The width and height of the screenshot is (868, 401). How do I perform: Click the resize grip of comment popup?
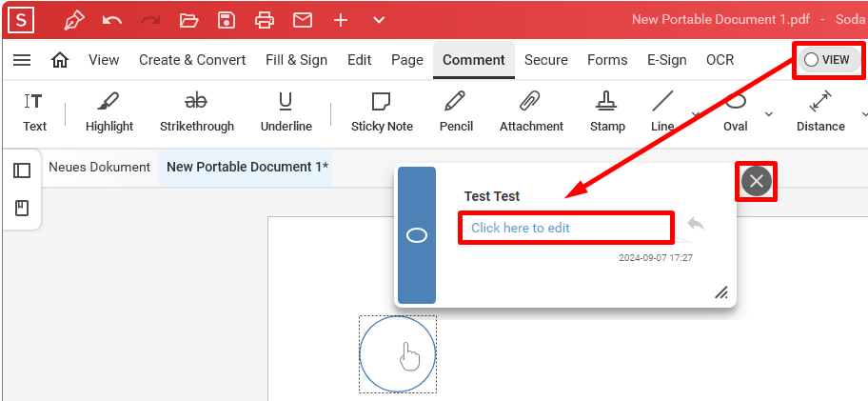721,292
